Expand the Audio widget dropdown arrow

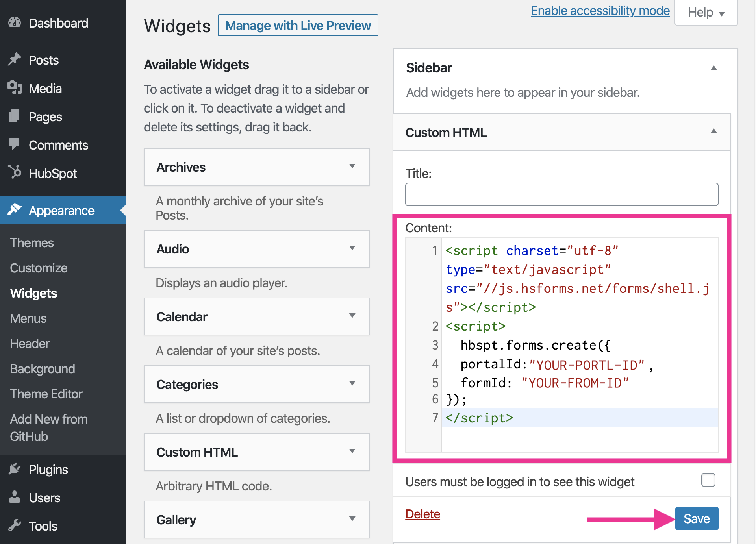point(352,248)
